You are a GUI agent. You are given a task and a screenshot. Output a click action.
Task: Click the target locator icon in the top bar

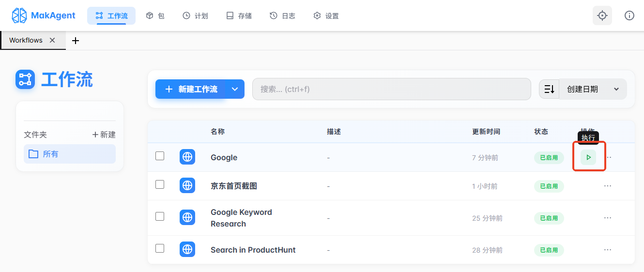[x=602, y=15]
